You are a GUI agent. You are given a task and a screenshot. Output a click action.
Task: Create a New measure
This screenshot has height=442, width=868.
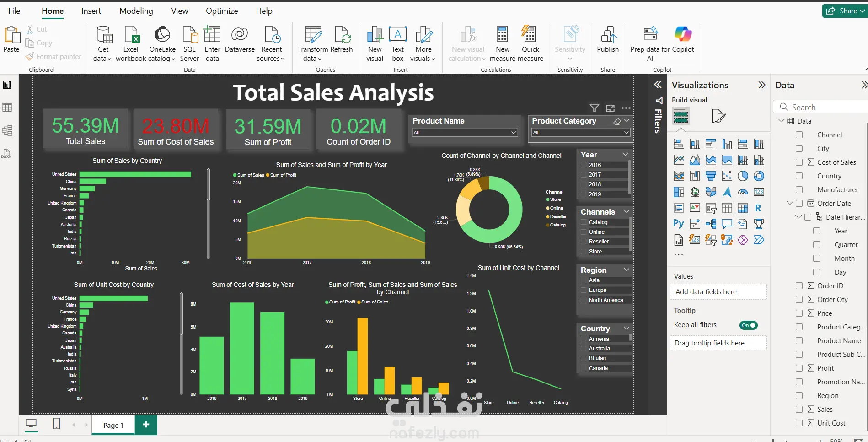click(x=503, y=44)
